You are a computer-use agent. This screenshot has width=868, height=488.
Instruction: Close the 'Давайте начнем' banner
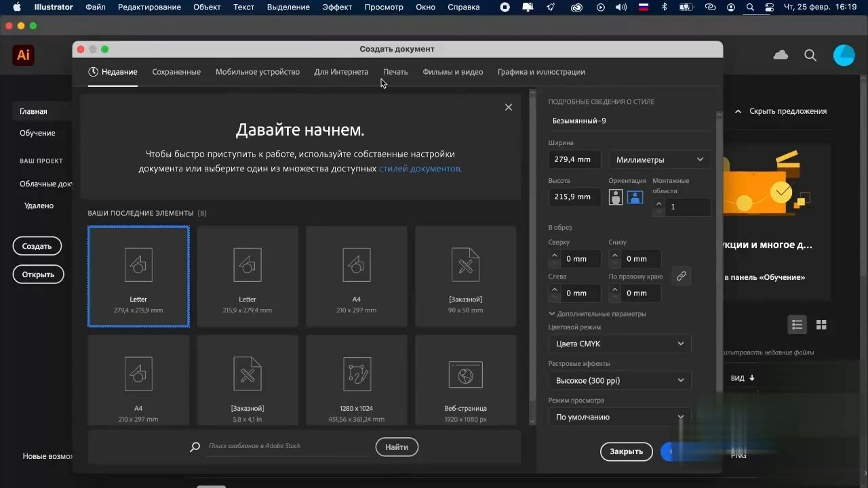pos(508,107)
